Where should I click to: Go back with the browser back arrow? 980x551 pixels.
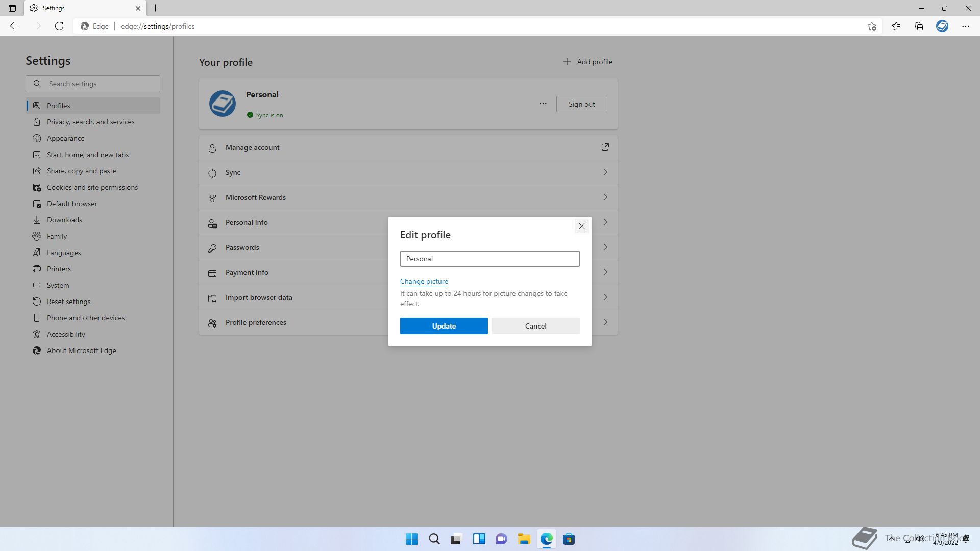14,26
